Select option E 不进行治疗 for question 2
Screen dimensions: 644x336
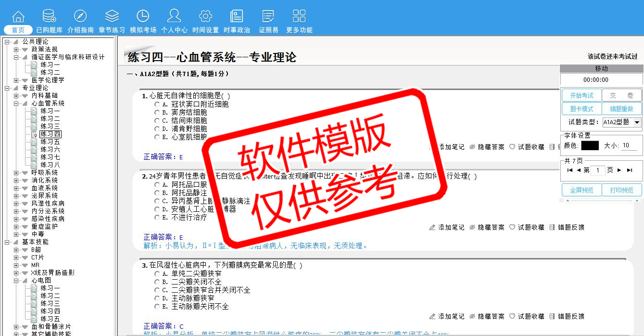click(157, 218)
